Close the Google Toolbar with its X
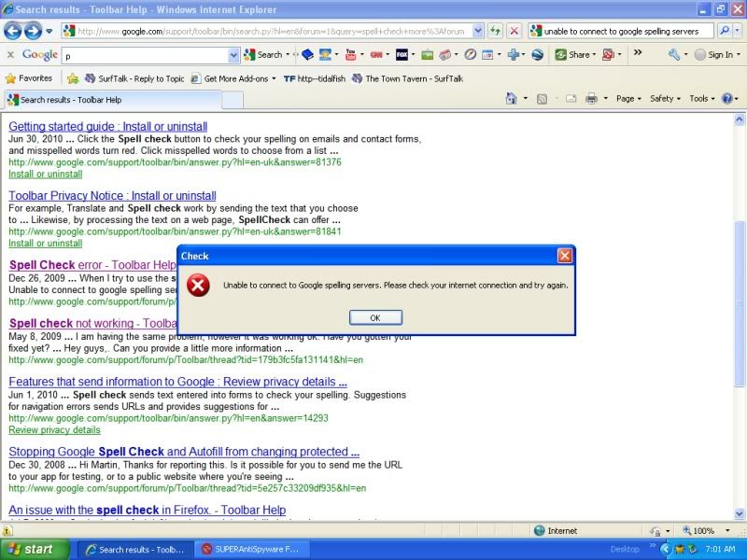Screen dimensions: 747x560 pyautogui.click(x=10, y=55)
